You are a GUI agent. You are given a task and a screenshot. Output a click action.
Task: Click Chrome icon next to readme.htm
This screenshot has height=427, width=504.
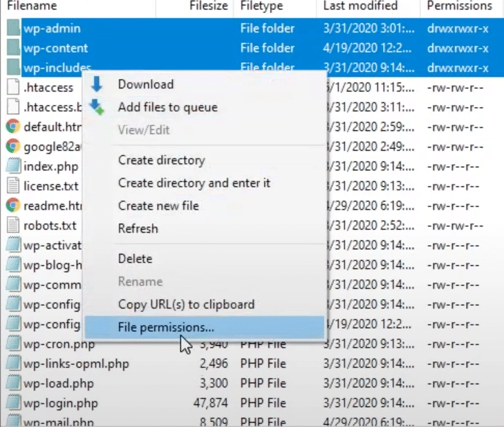(13, 206)
